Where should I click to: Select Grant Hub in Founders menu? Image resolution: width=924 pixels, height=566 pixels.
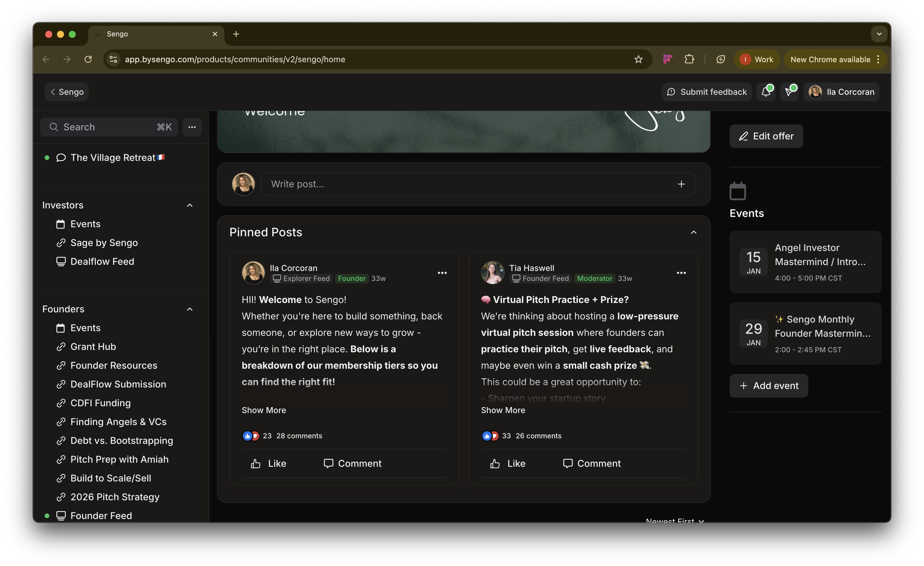[x=93, y=347]
